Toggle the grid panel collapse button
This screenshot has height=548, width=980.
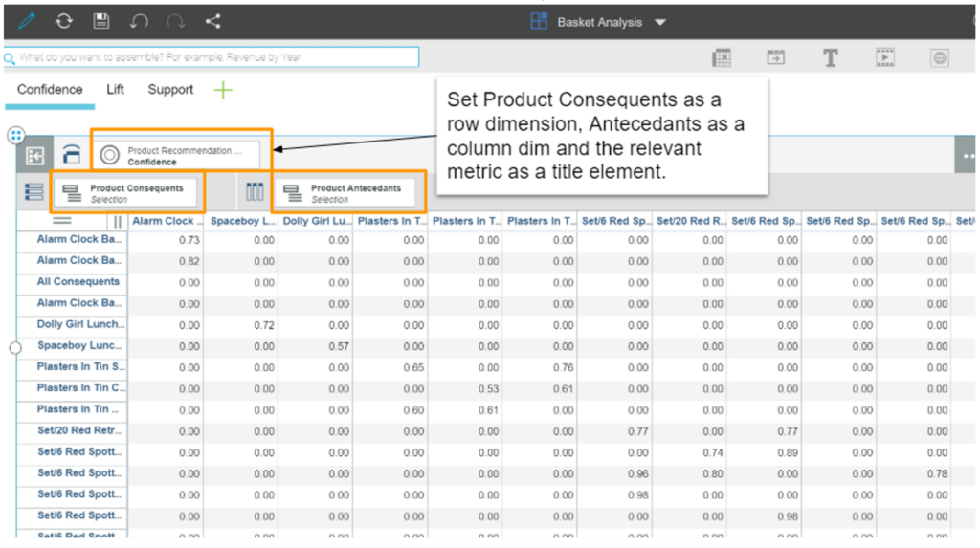pyautogui.click(x=35, y=156)
